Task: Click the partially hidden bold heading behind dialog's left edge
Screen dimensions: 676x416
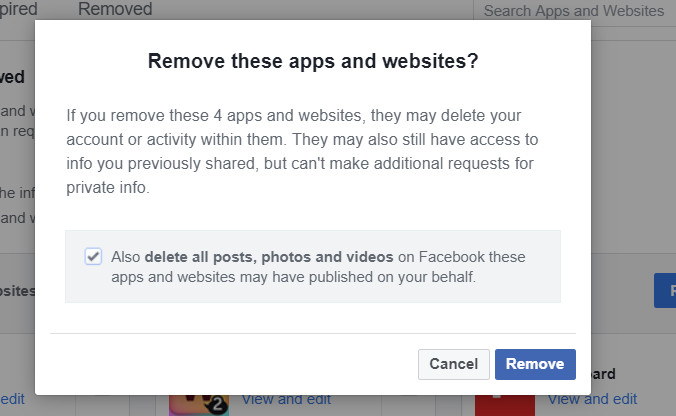Action: pos(14,77)
